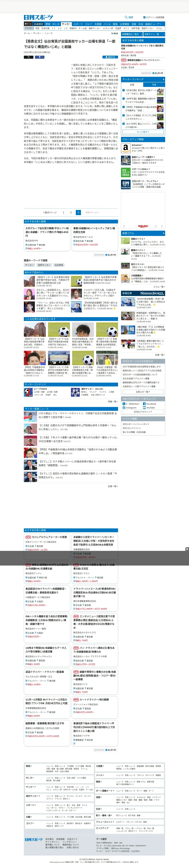Click the Rakuten ad next arrow
Image resolution: width=189 pixels, height=868 pixels.
coord(162,226)
